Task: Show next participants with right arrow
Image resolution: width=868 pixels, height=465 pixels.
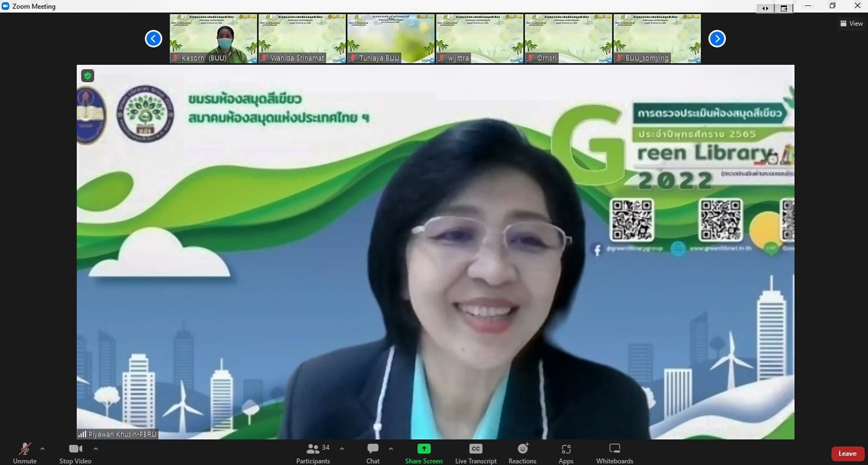Action: 717,39
